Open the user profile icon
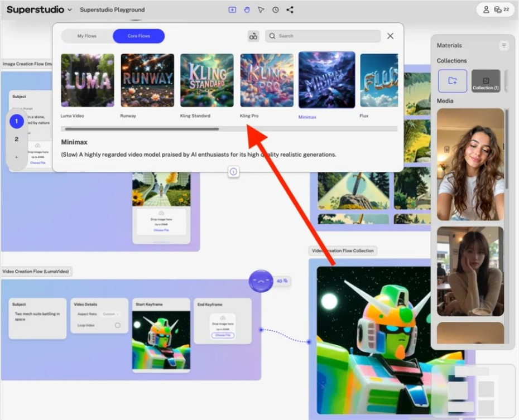This screenshot has height=420, width=519. click(486, 9)
